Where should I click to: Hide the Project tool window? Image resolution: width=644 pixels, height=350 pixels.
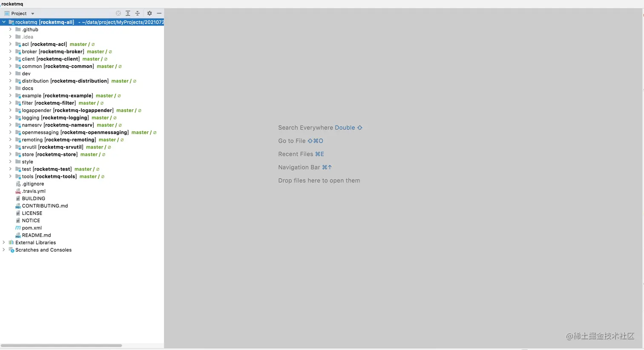[159, 13]
